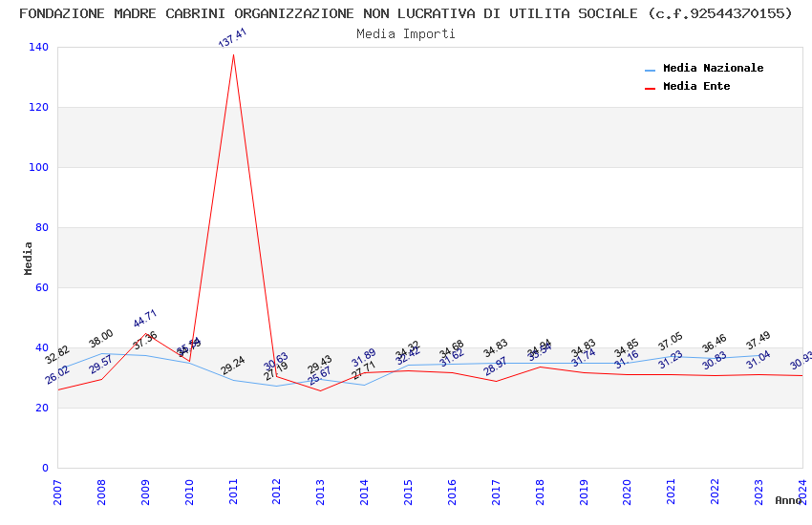812x525 pixels.
Task: Click the x-axis year 2014
Action: [x=365, y=493]
